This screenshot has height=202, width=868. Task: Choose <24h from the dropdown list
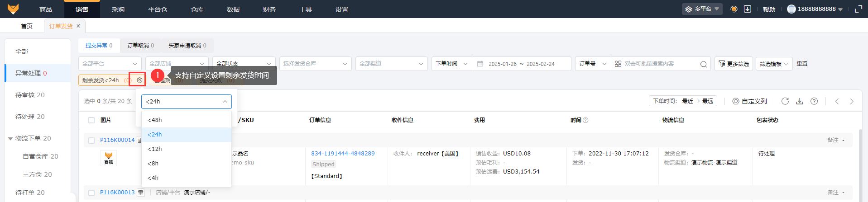[x=187, y=135]
